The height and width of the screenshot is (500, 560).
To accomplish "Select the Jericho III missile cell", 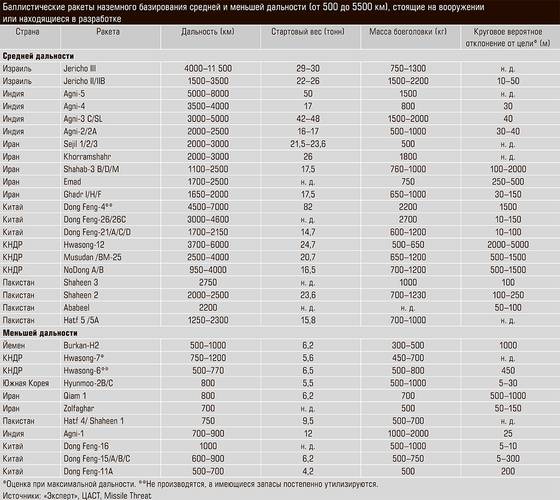I will [x=80, y=68].
